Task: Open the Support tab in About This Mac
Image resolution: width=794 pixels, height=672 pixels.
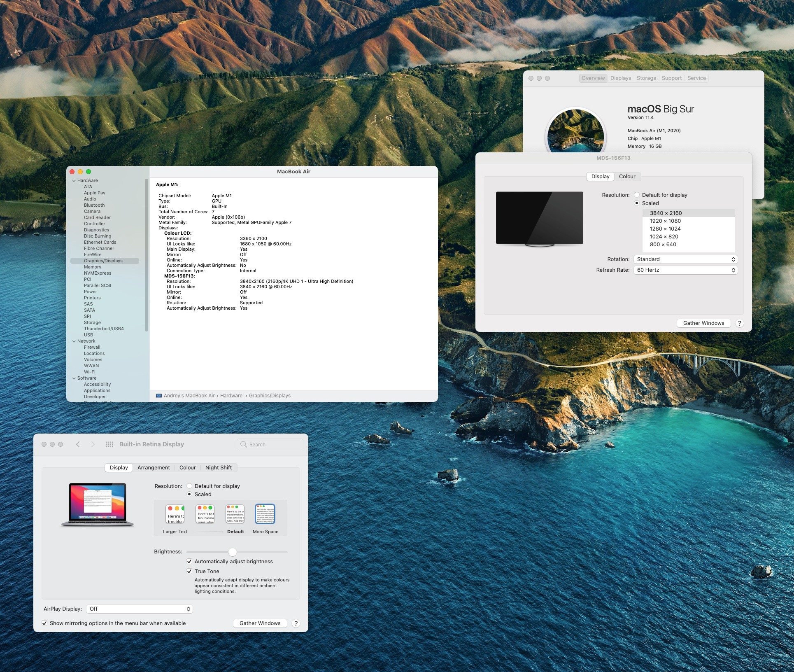Action: (x=672, y=78)
